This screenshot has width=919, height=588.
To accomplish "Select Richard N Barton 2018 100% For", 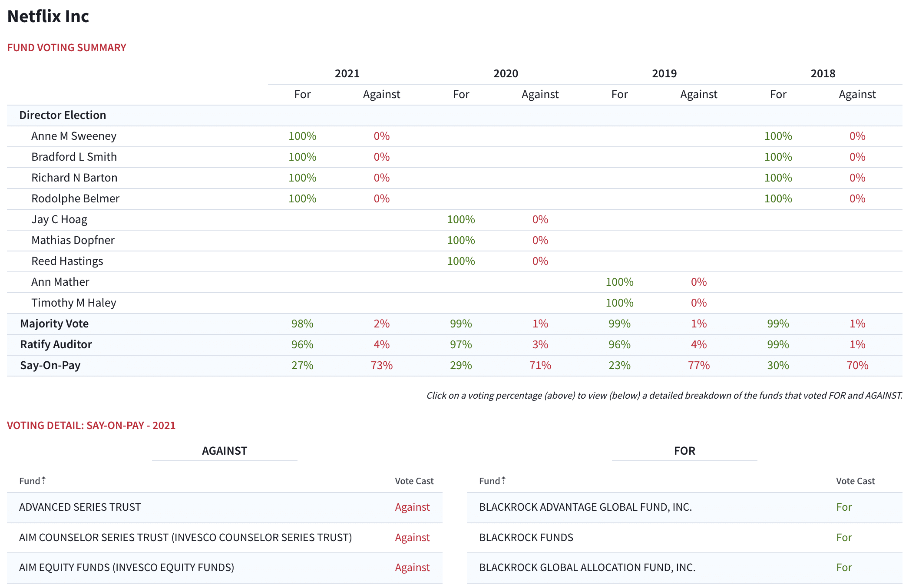I will point(778,178).
